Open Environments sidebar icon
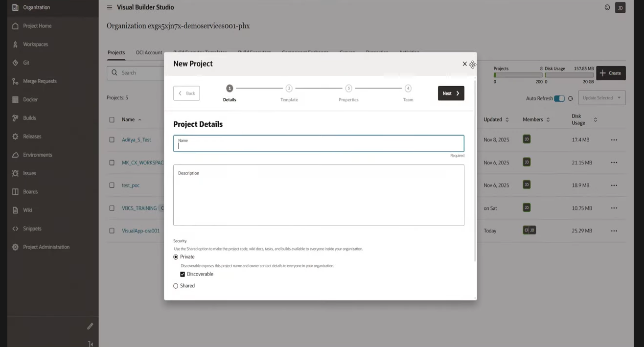The width and height of the screenshot is (644, 347). (15, 155)
